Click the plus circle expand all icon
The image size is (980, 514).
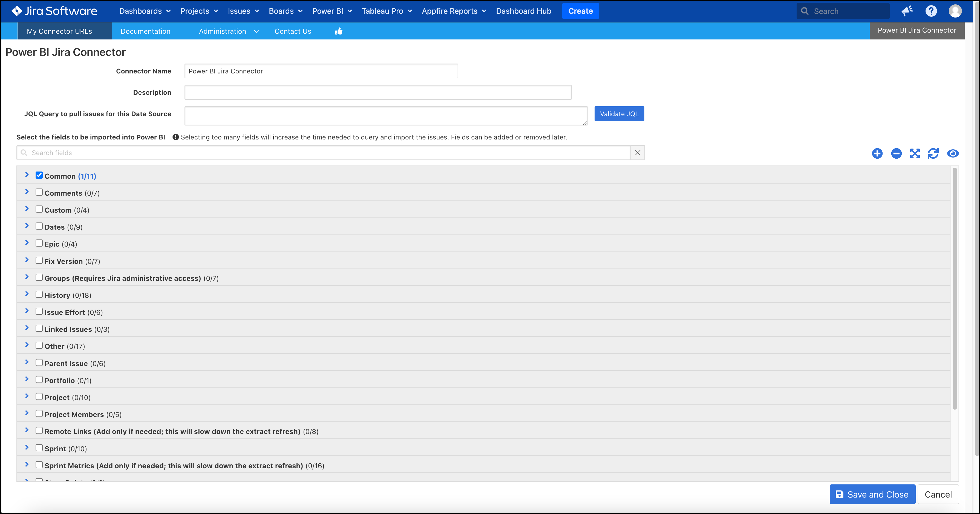877,153
